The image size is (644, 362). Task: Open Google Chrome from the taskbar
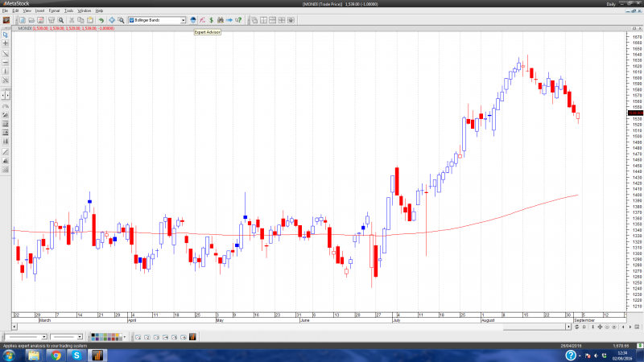[x=56, y=355]
